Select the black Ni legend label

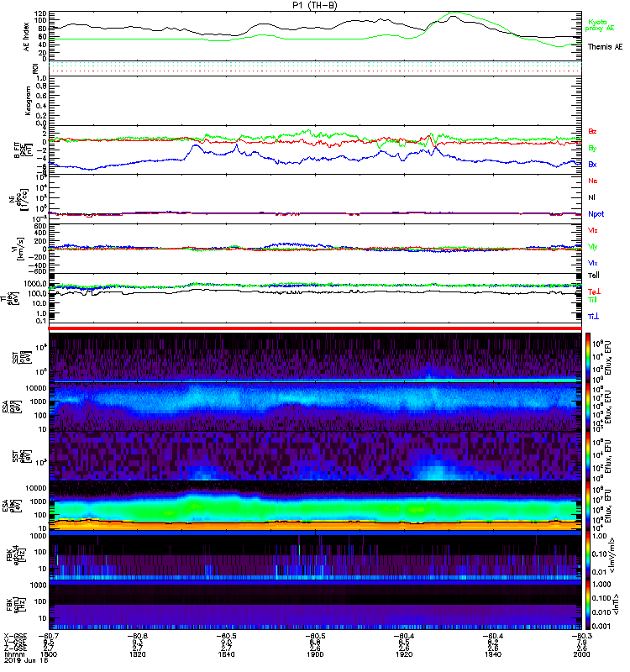click(591, 197)
